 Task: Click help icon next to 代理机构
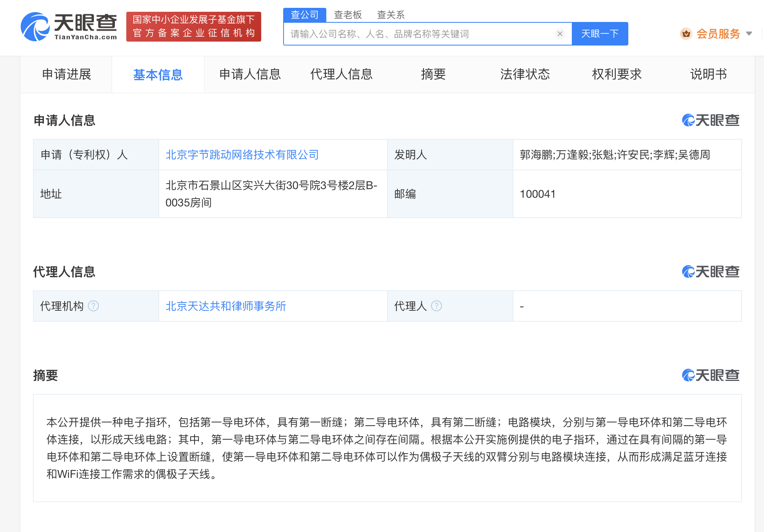click(x=93, y=306)
